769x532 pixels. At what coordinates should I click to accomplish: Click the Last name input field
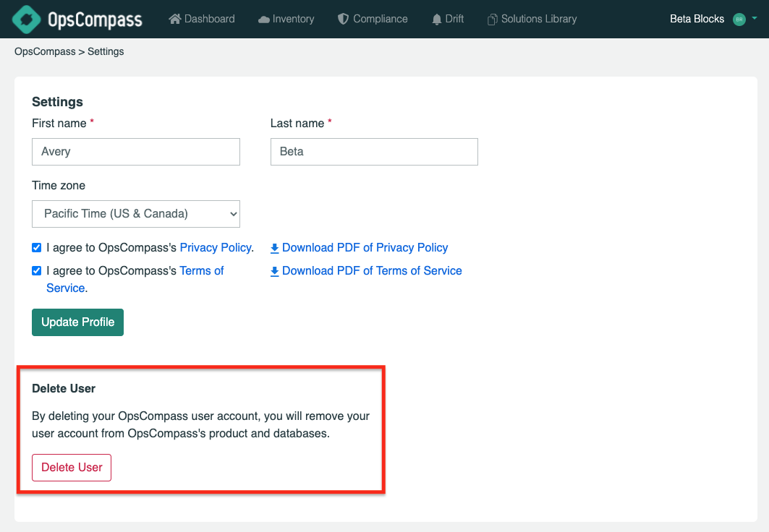(x=373, y=152)
